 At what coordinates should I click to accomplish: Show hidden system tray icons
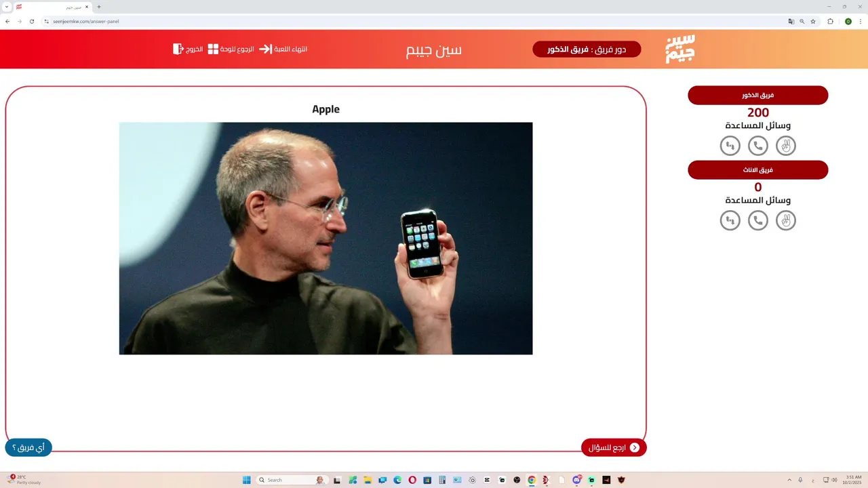tap(789, 480)
